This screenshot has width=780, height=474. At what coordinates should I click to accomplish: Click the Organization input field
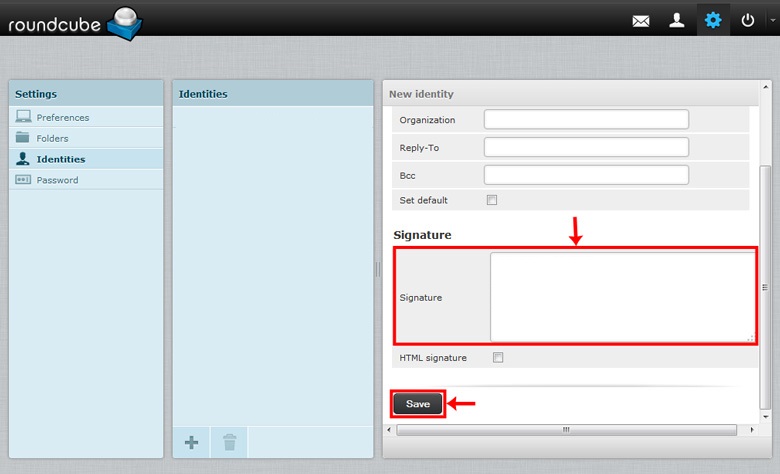586,120
